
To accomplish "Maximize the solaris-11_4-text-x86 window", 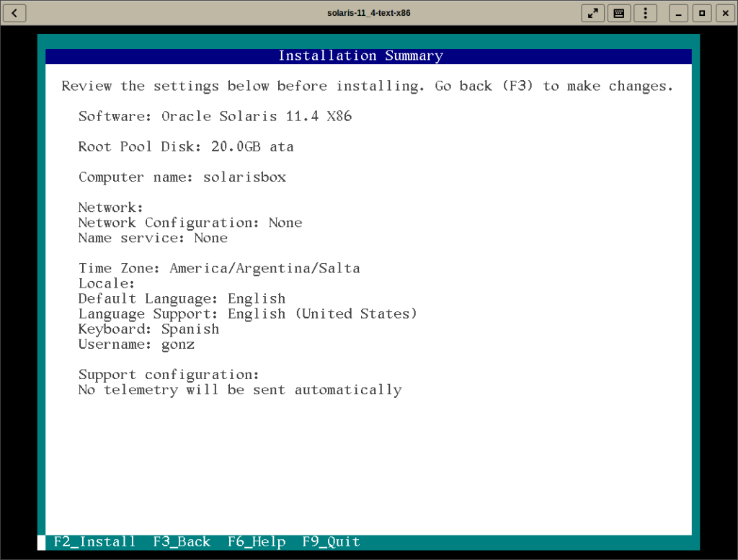I will coord(702,13).
